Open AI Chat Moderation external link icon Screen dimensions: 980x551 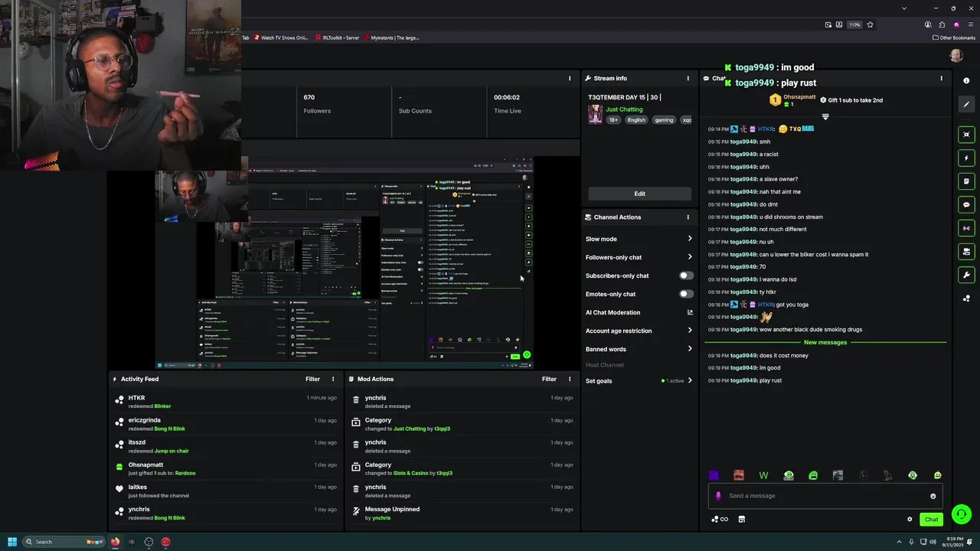[x=690, y=312]
